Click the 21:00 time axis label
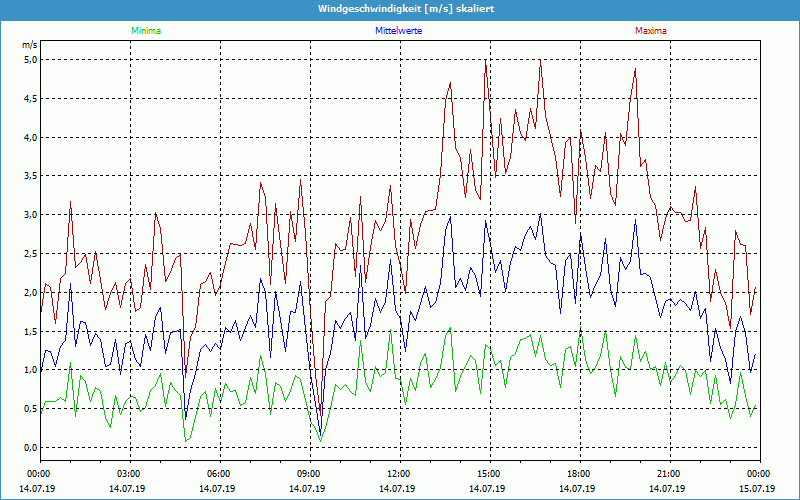 point(670,474)
